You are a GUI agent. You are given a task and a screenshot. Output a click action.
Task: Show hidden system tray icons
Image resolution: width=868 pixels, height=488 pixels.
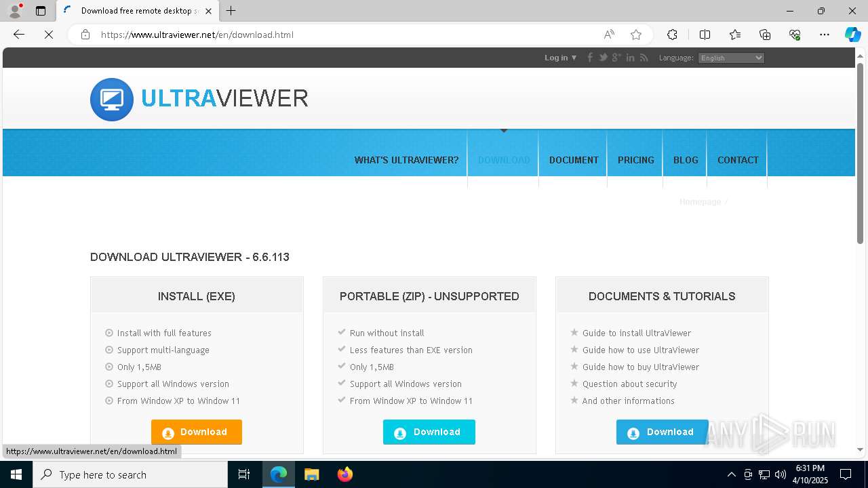click(731, 474)
